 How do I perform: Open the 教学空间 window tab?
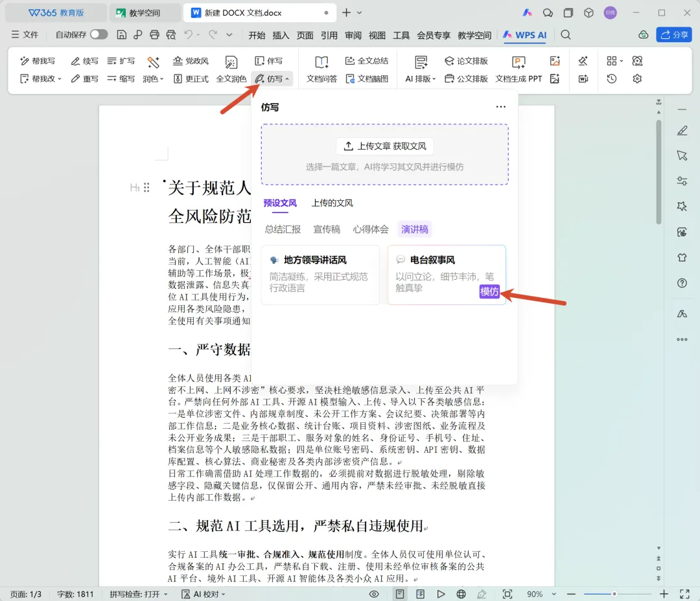pos(144,13)
